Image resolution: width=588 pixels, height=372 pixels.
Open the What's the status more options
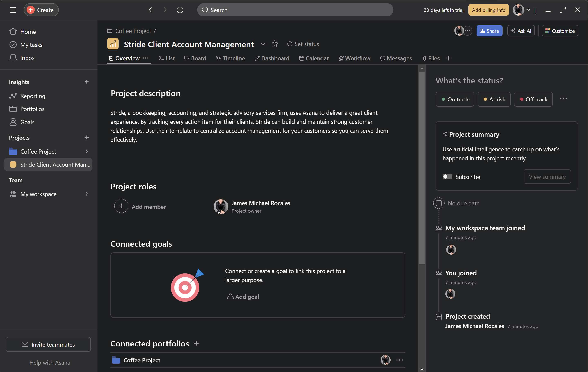point(563,98)
